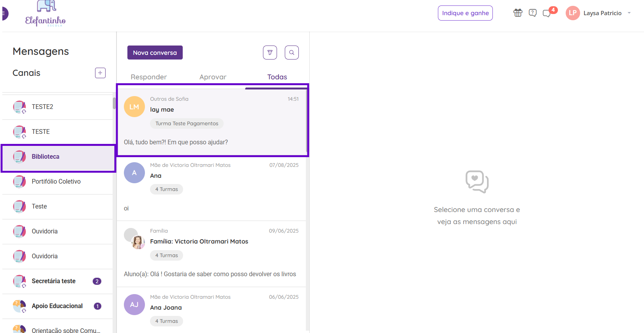Select the TESTE channel
Viewport: 644px width, 333px height.
57,132
